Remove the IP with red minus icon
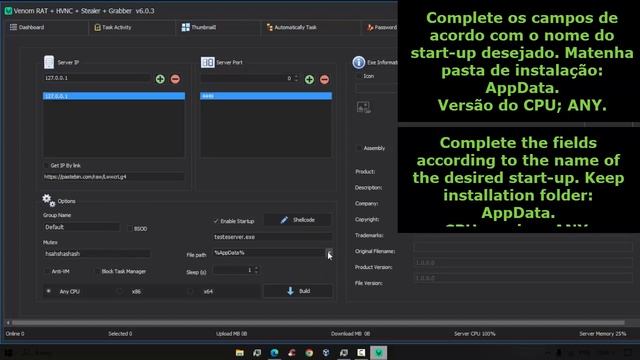640x360 pixels. coord(176,79)
